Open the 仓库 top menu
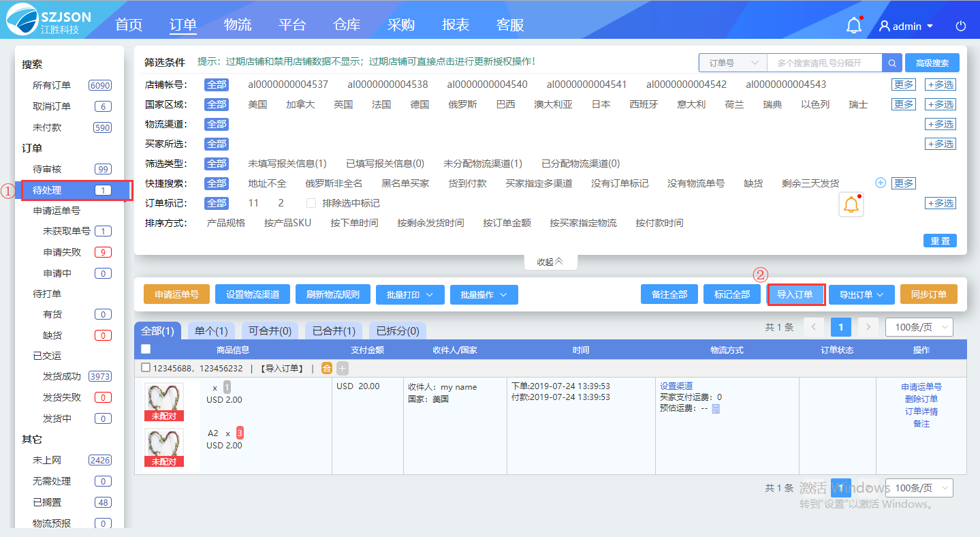The width and height of the screenshot is (980, 537). coord(347,25)
